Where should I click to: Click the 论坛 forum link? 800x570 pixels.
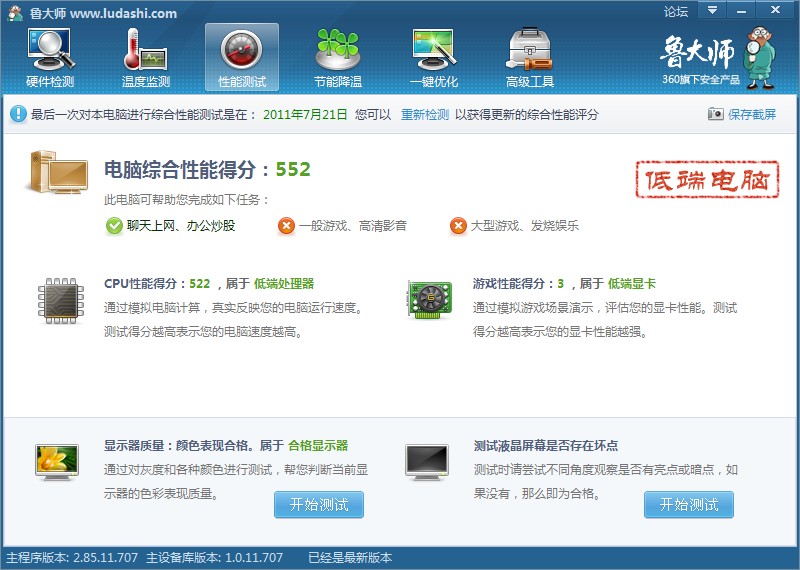point(676,11)
